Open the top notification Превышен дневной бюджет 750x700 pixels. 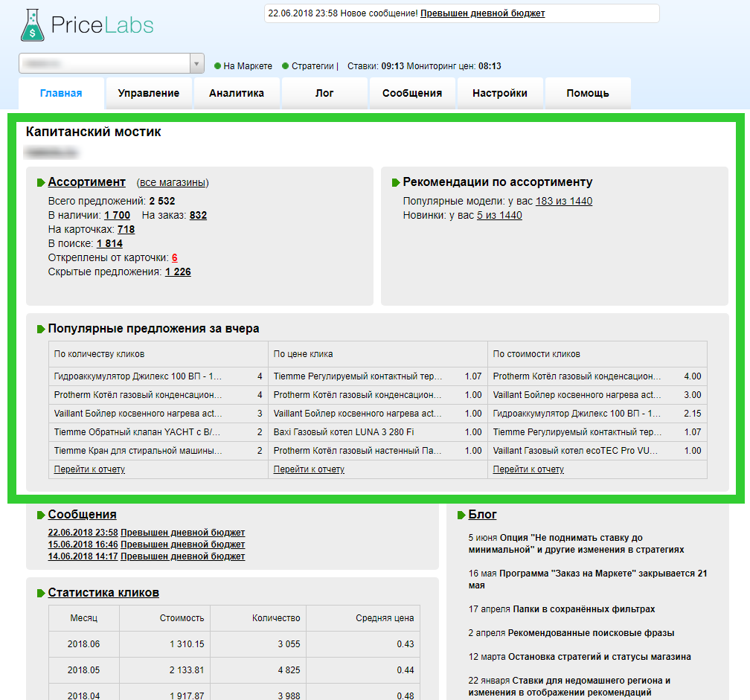[482, 13]
